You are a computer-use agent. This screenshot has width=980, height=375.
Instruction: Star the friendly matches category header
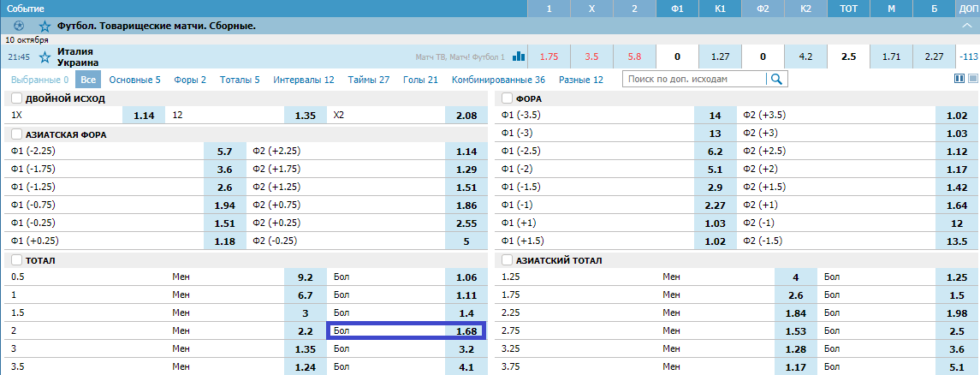[x=45, y=27]
